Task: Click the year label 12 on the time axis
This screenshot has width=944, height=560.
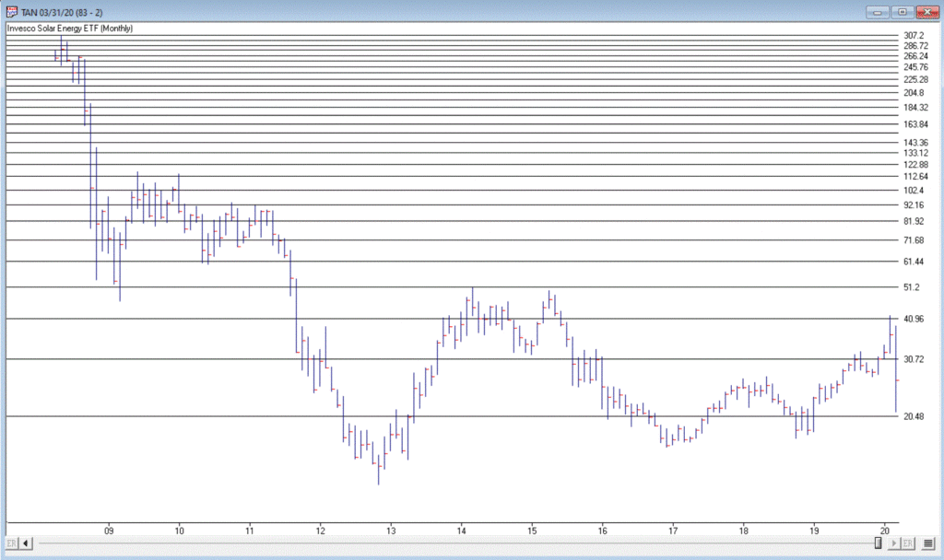Action: [x=320, y=531]
